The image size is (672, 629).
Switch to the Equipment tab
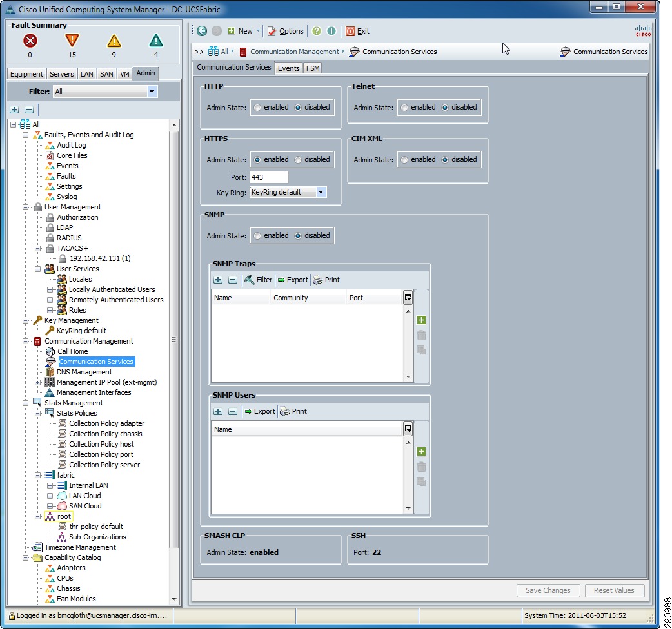[26, 74]
